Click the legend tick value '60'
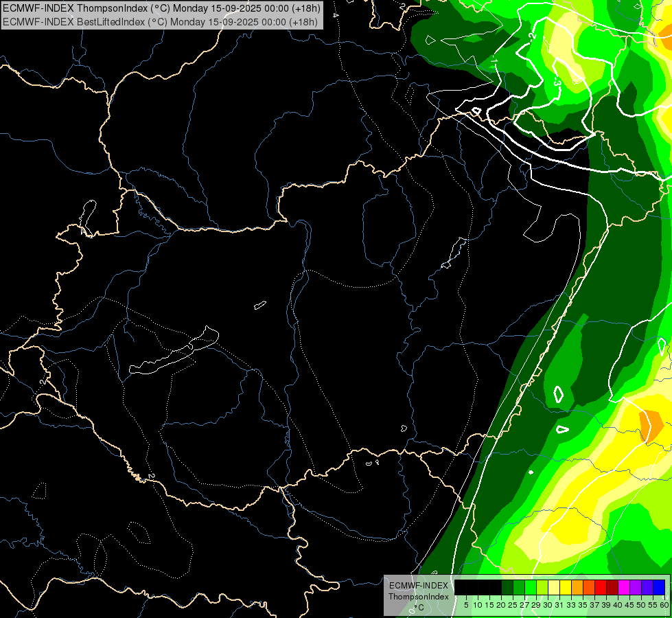This screenshot has width=672, height=618. pos(664,605)
